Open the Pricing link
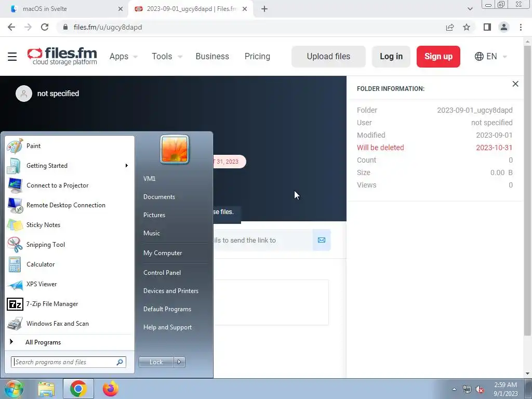The image size is (532, 399). pyautogui.click(x=257, y=56)
